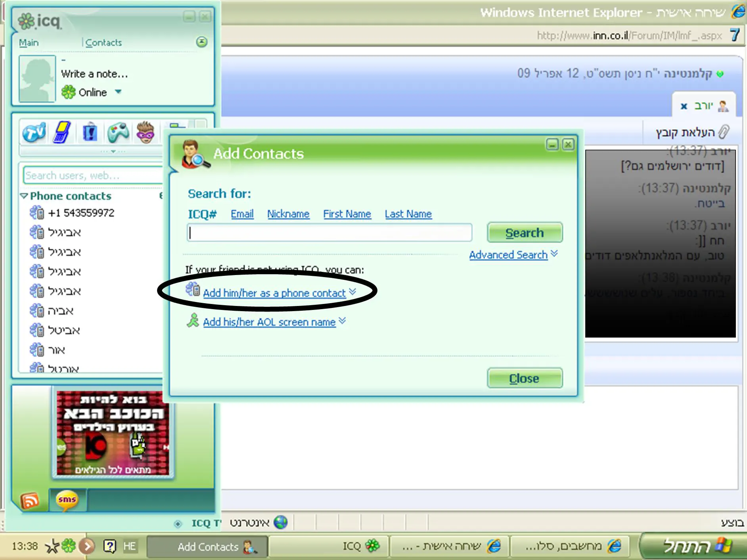The height and width of the screenshot is (560, 747).
Task: Click the ICQ number search input field
Action: click(329, 233)
